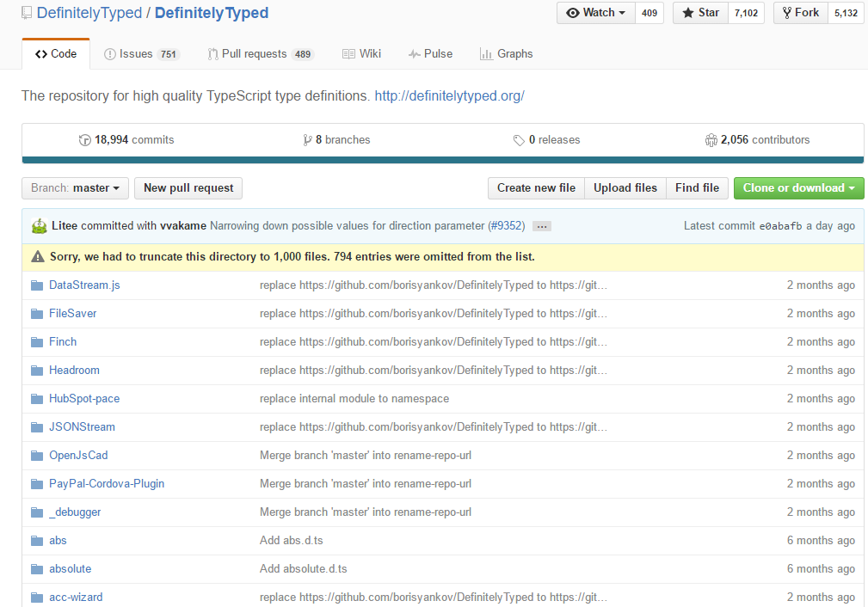Screen dimensions: 868x607
Task: Open 'replace internal module to namespace' commit
Action: tap(354, 398)
